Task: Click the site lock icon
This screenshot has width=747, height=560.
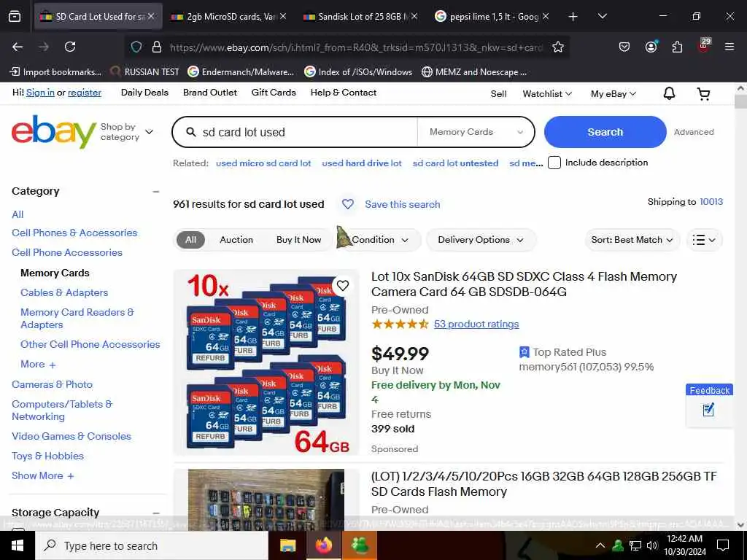Action: 157,47
